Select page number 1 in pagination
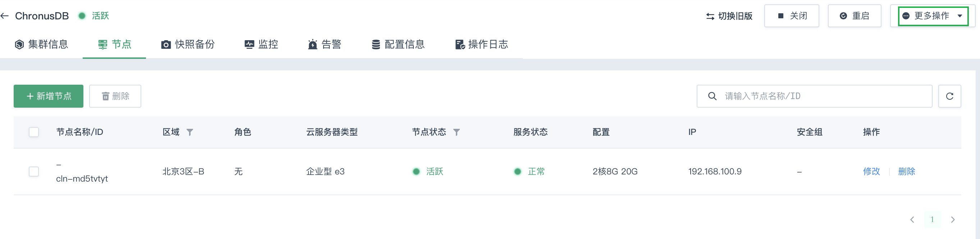The width and height of the screenshot is (980, 239). click(932, 220)
